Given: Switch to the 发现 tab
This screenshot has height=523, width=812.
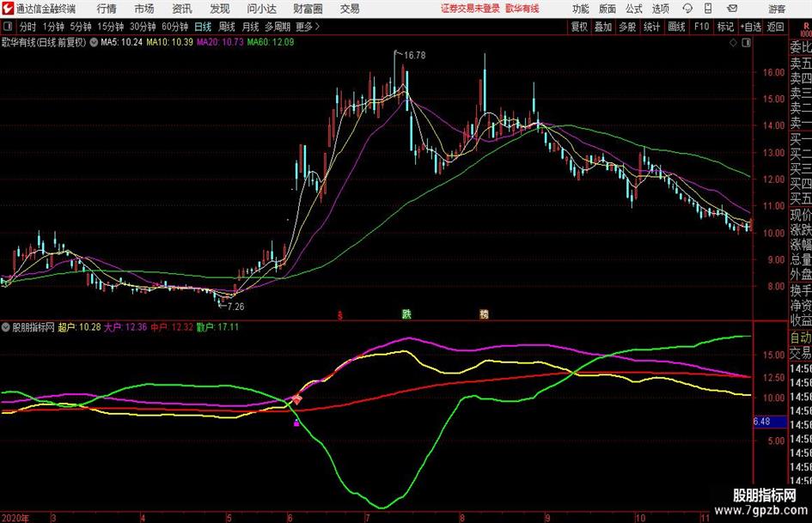Looking at the screenshot, I should (220, 9).
